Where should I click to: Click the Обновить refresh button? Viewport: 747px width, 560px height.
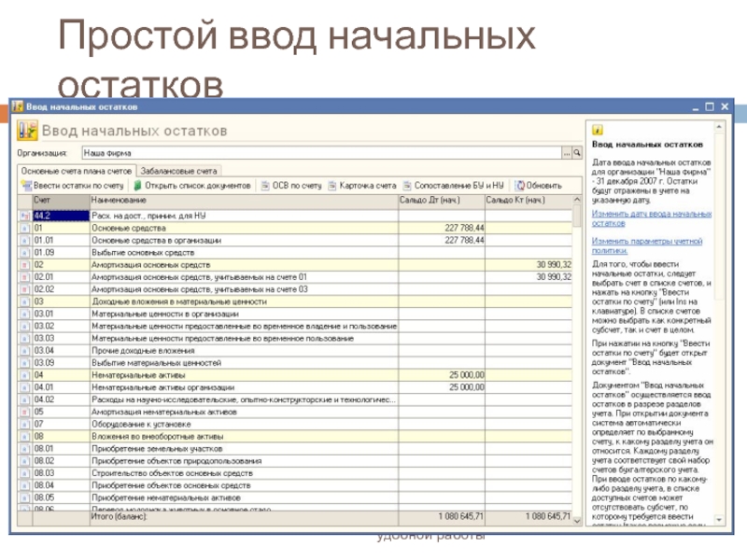pos(540,186)
